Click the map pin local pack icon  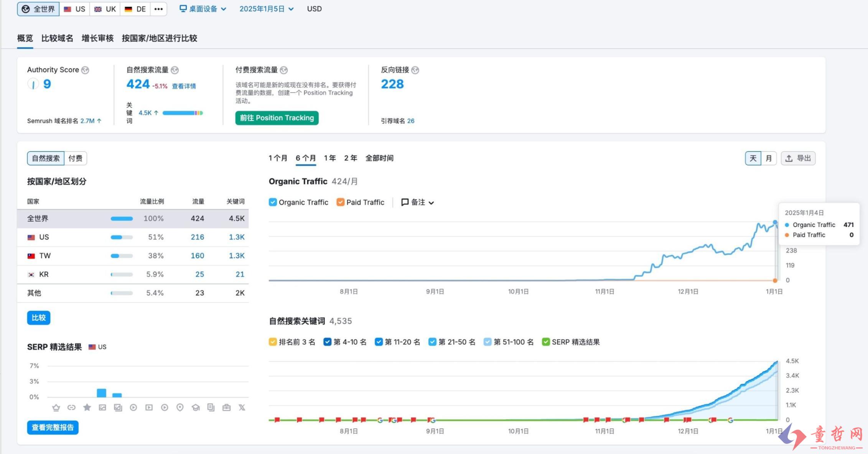click(x=180, y=408)
